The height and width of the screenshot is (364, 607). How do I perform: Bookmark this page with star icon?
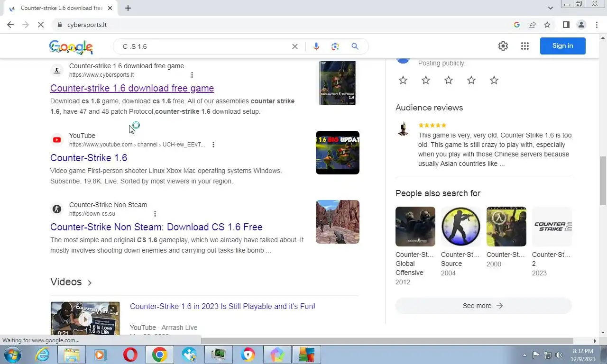(547, 25)
